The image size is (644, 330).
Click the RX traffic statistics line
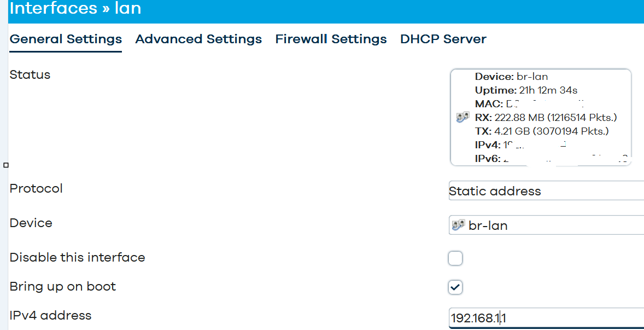point(546,118)
